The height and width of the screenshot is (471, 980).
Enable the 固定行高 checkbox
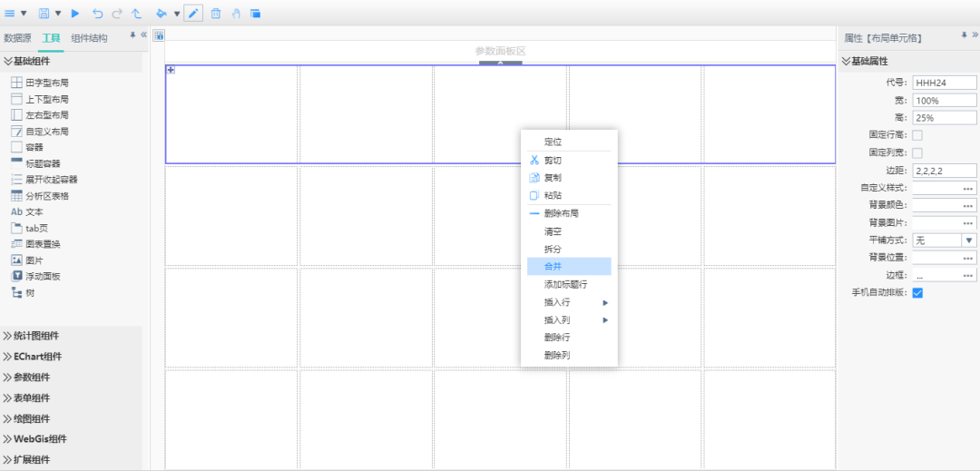pyautogui.click(x=917, y=135)
